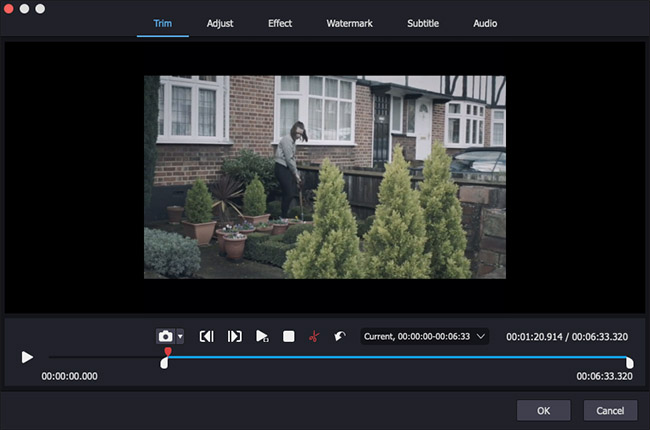Play the selected segment only
The image size is (650, 430).
point(262,336)
